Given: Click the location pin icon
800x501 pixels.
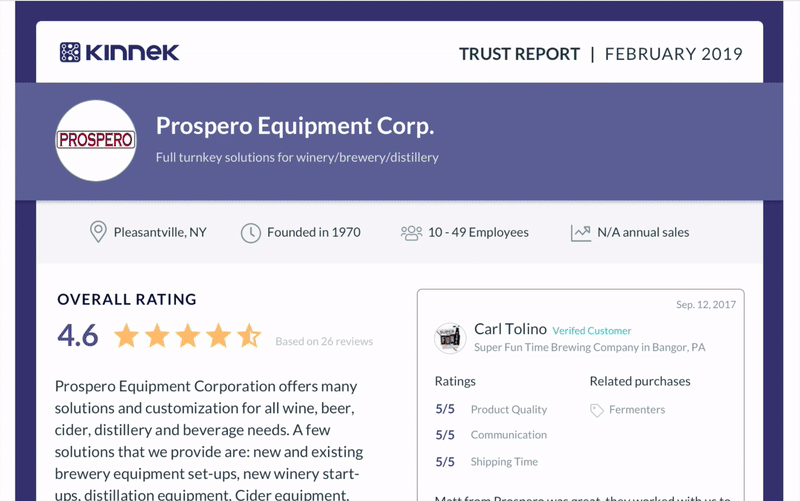Looking at the screenshot, I should pyautogui.click(x=98, y=232).
